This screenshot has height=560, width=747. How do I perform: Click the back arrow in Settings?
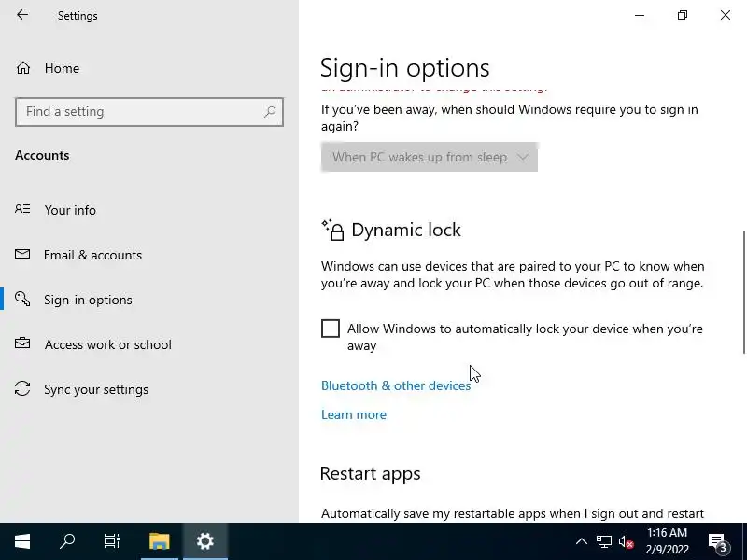22,15
